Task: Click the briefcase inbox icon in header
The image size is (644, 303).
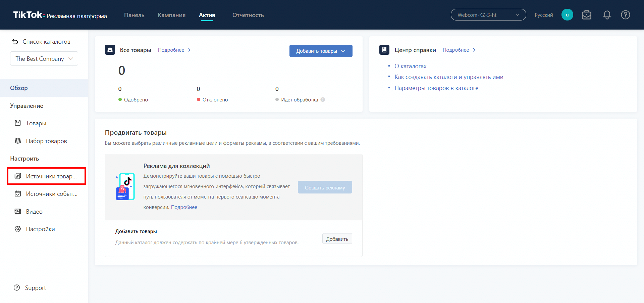Action: (586, 15)
